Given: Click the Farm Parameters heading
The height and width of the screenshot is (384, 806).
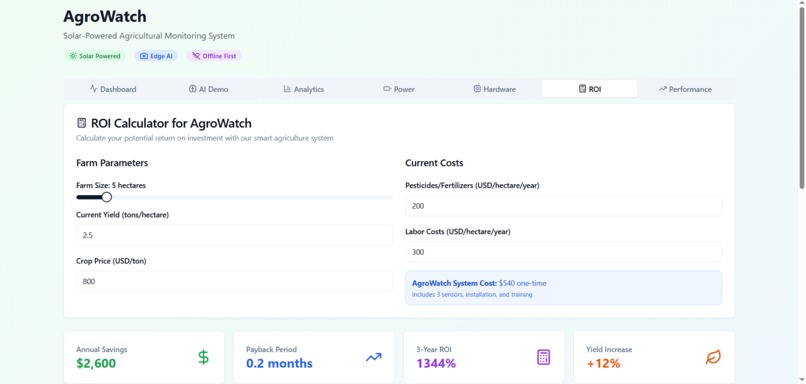Looking at the screenshot, I should (x=112, y=163).
